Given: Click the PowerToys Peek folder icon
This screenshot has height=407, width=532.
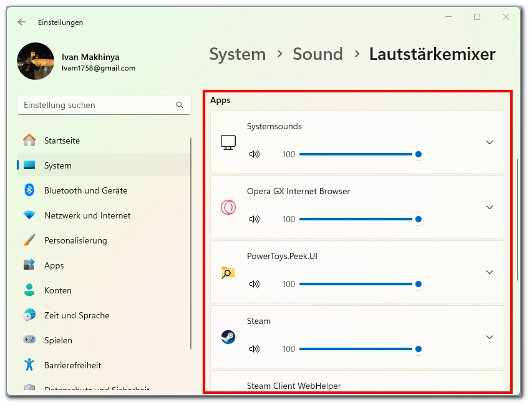Looking at the screenshot, I should [228, 272].
